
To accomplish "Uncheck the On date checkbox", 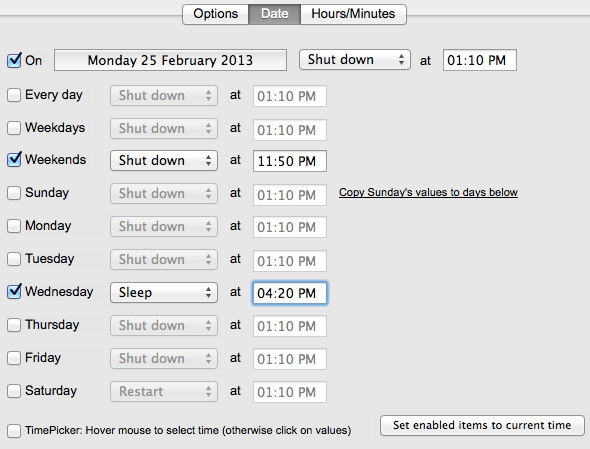I will tap(14, 60).
